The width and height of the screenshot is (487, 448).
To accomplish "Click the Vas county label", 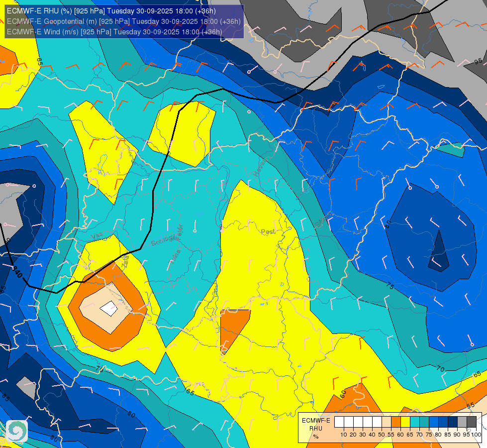I will (x=97, y=236).
